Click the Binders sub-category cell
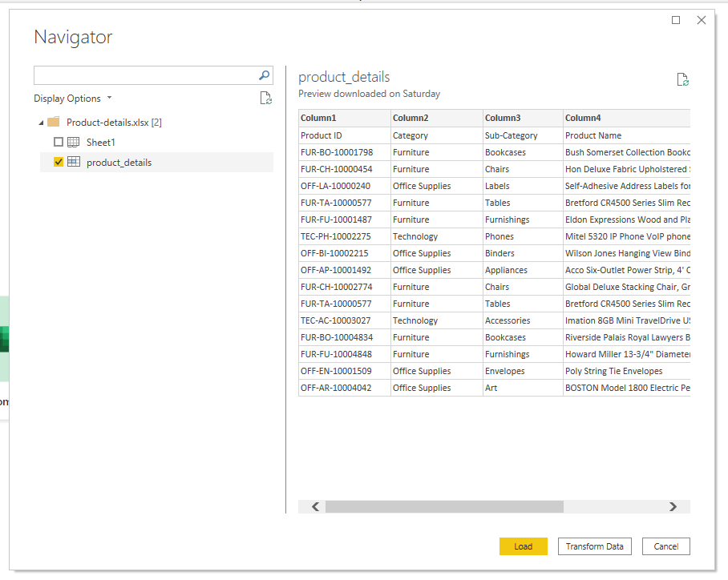 pyautogui.click(x=523, y=253)
